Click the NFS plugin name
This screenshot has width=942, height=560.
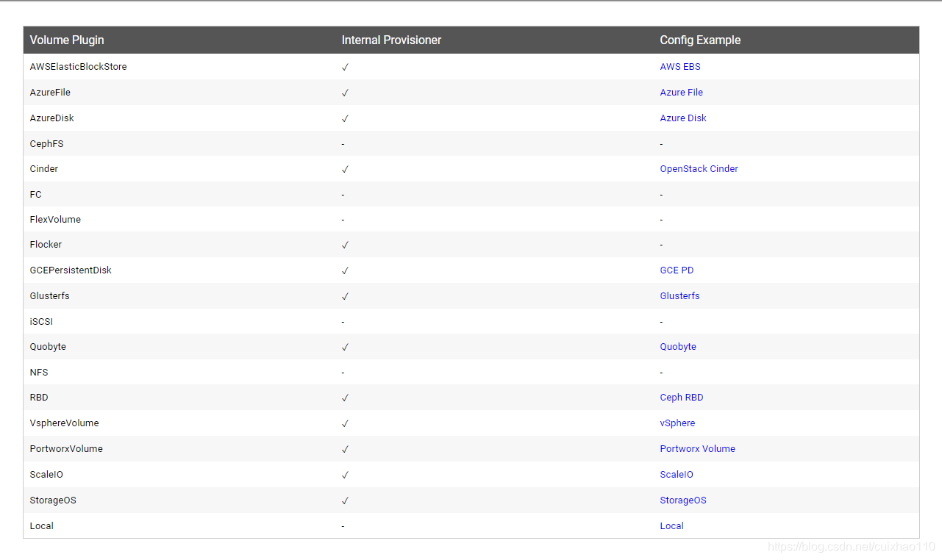pos(39,372)
